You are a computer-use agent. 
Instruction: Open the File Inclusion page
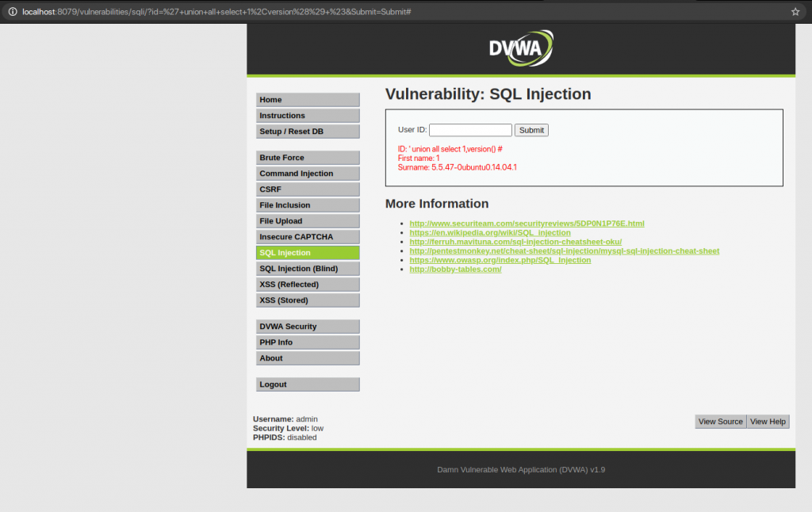(308, 204)
